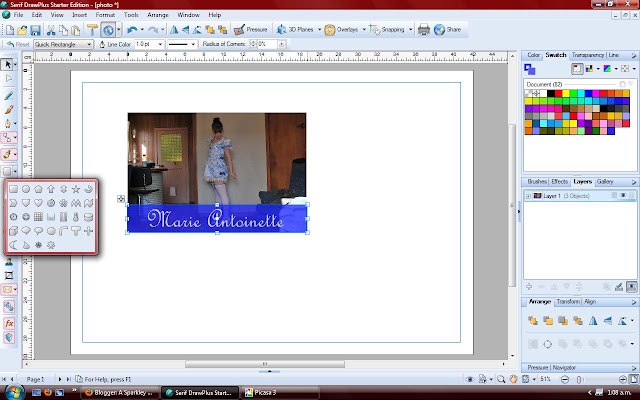Image resolution: width=640 pixels, height=400 pixels.
Task: Open the 3D Planes dropdown arrow
Action: click(x=319, y=30)
